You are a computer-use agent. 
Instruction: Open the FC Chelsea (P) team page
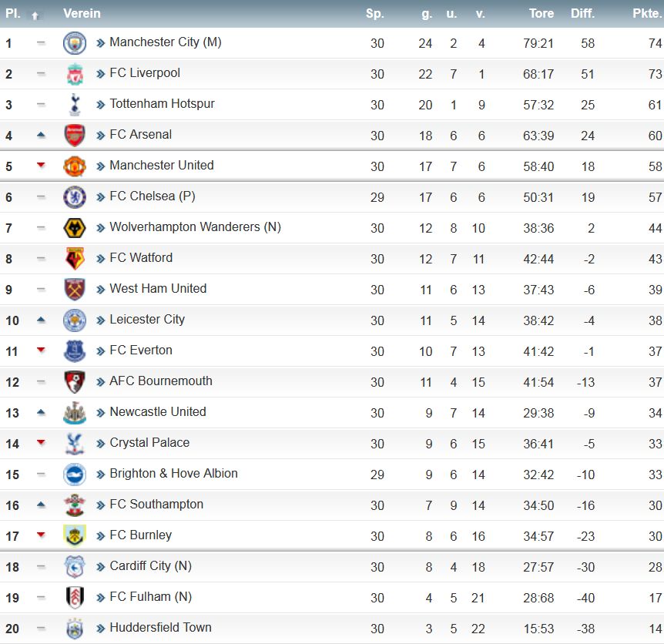(x=152, y=196)
